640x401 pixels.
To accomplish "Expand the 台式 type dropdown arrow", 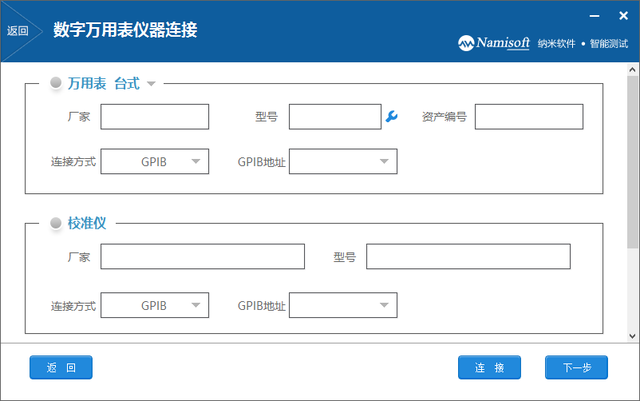I will (x=151, y=84).
